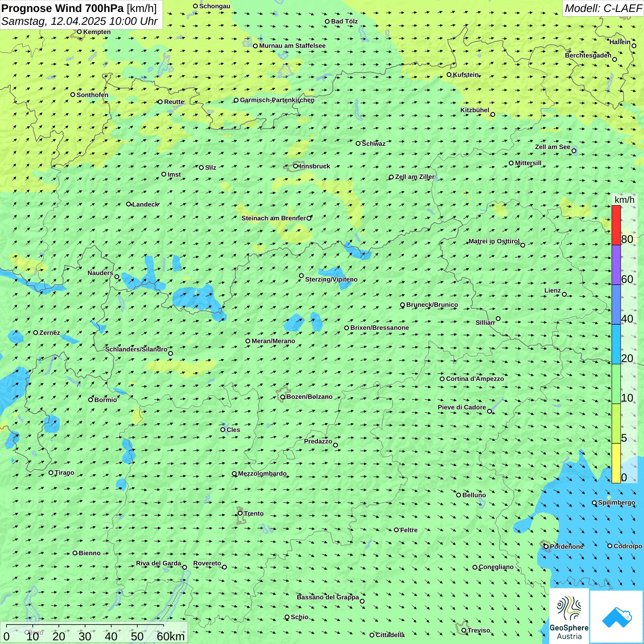Select the Treviso label
644x644 pixels.
479,630
